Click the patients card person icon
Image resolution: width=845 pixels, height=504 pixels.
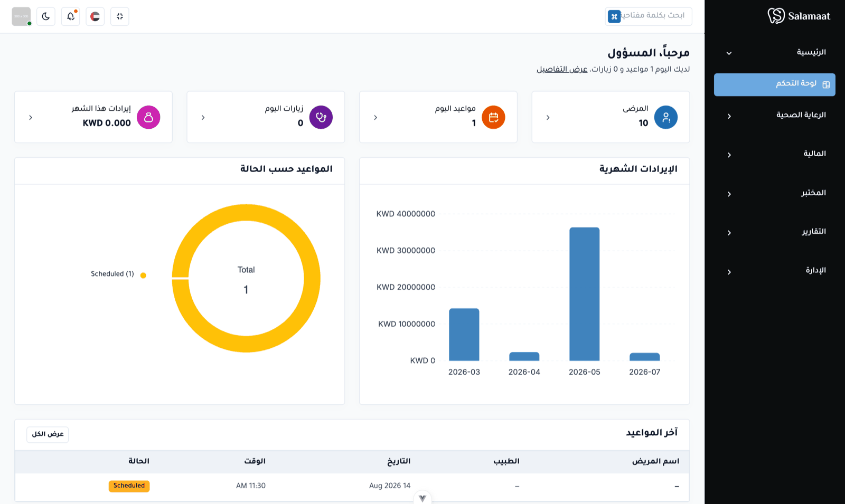[666, 117]
